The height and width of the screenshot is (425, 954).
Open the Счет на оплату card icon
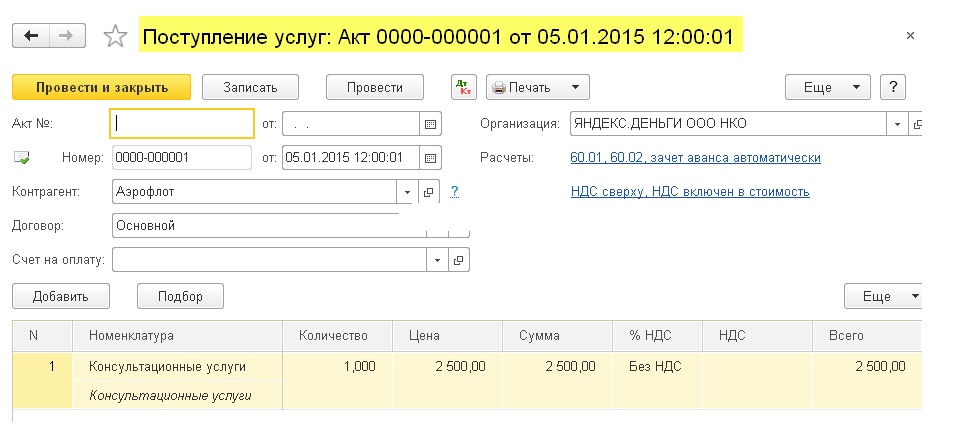(459, 260)
